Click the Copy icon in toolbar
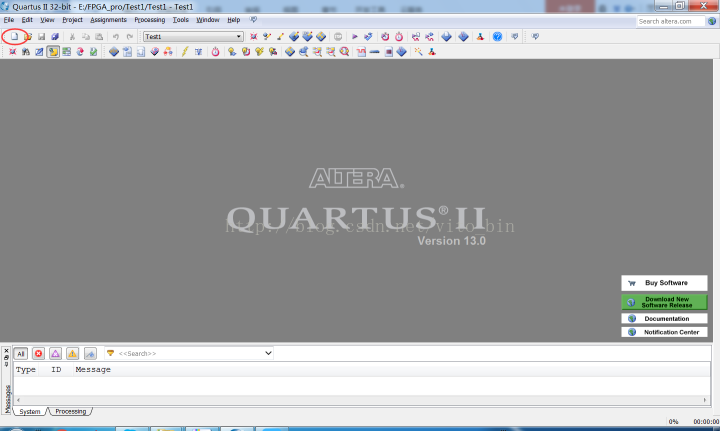The height and width of the screenshot is (431, 720). coord(85,36)
